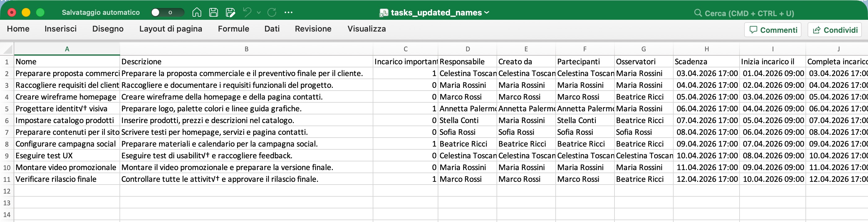Click the Undo arrow icon
The image size is (868, 222).
tap(247, 12)
